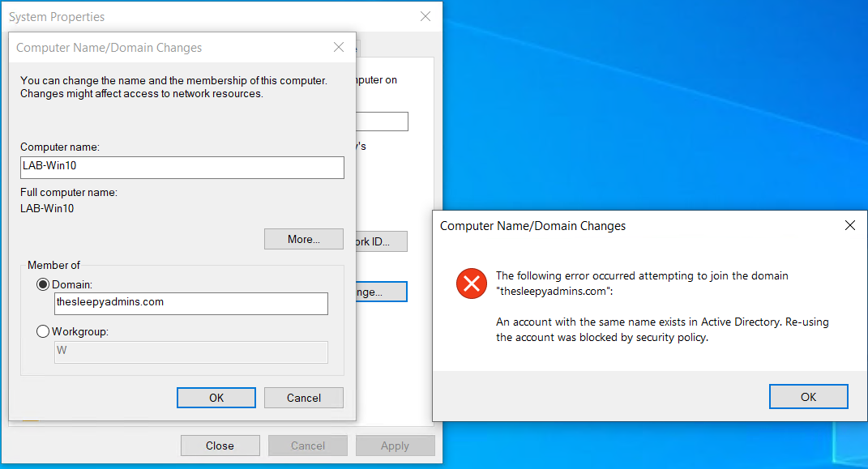Click the disabled Apply button
Viewport: 868px width, 469px height.
tap(395, 445)
